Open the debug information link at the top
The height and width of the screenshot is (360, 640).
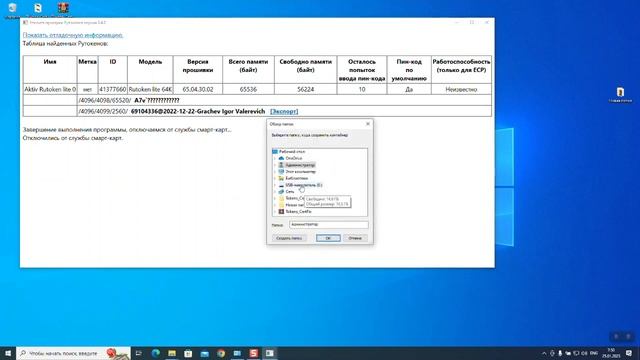(73, 35)
